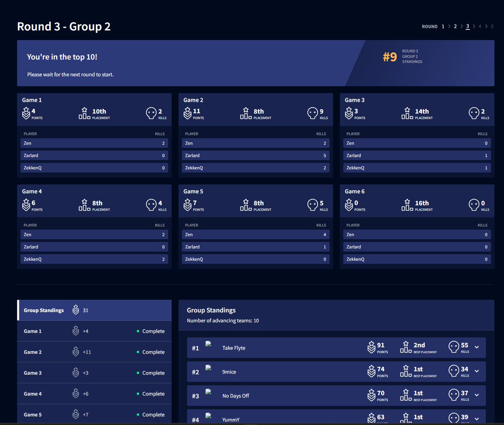Screen dimensions: 504x425
Task: Click the No Days Off team logo image
Action: [x=208, y=392]
